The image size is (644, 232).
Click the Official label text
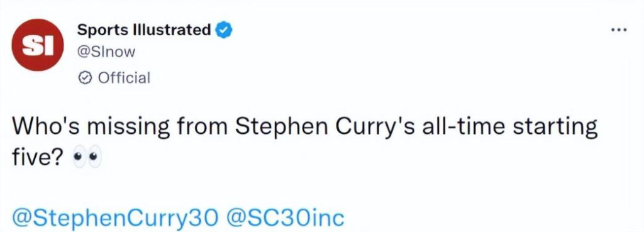coord(124,77)
